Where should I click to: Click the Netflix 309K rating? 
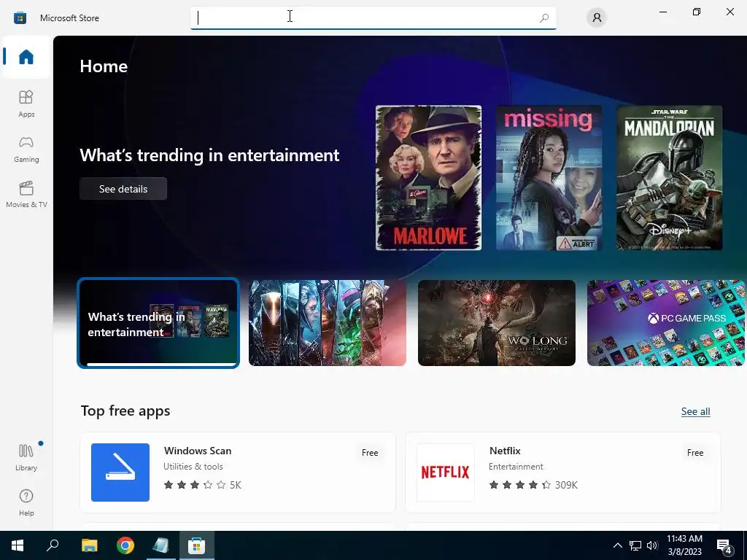coord(533,485)
